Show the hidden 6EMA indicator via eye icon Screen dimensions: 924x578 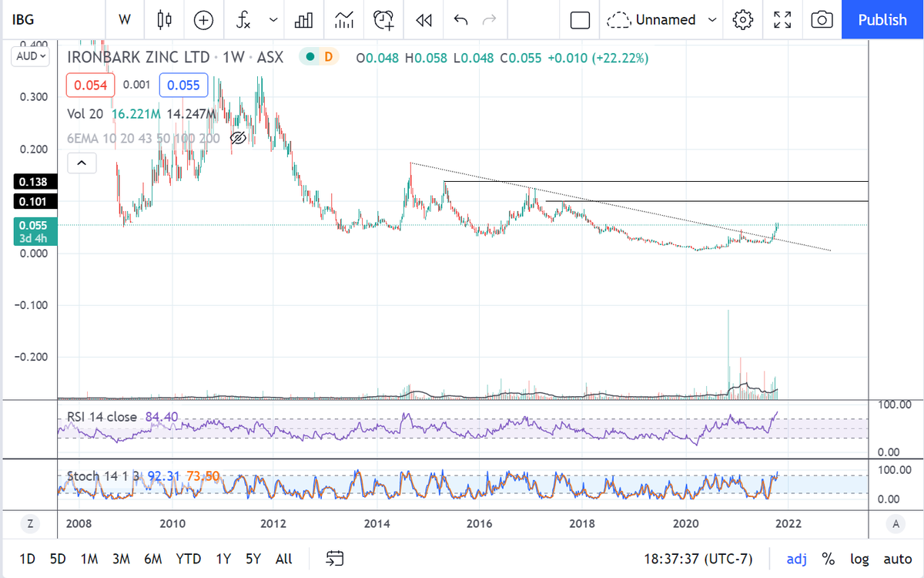[x=237, y=139]
